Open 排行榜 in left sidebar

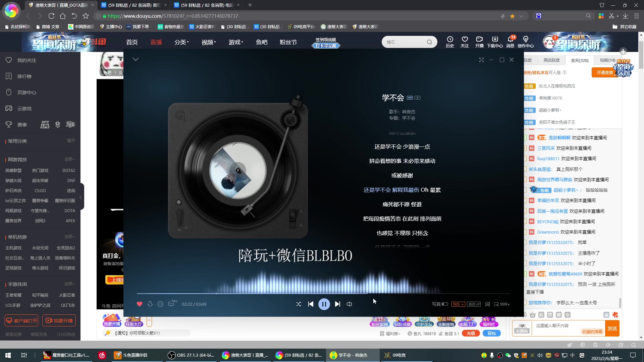point(24,76)
